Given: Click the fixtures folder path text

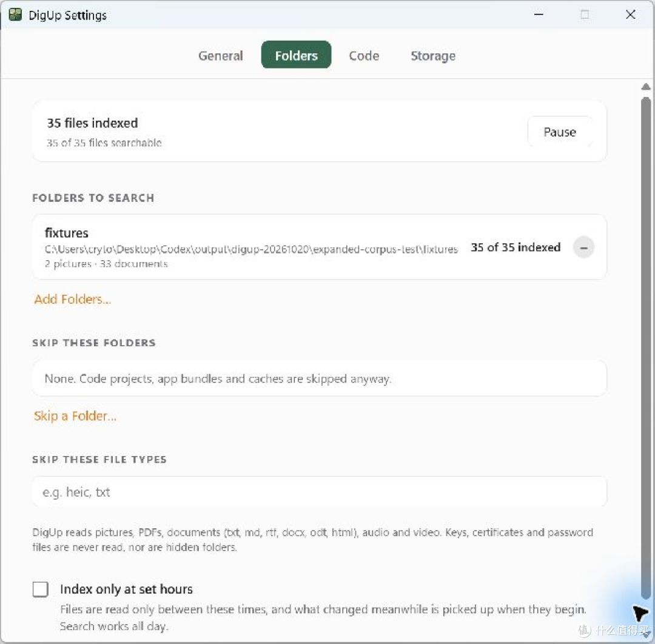Looking at the screenshot, I should pos(252,249).
